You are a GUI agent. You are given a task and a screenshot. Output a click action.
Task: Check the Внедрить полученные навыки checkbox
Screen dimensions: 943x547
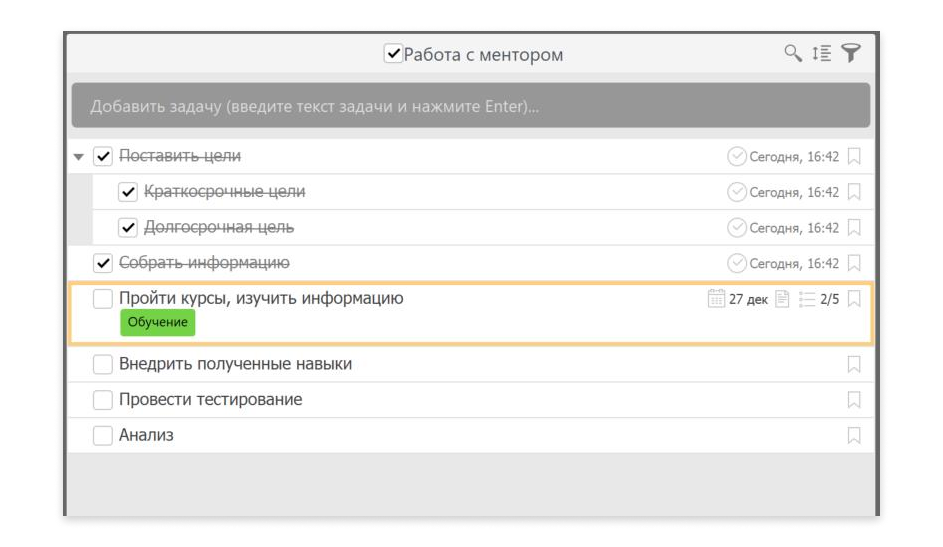[x=103, y=364]
